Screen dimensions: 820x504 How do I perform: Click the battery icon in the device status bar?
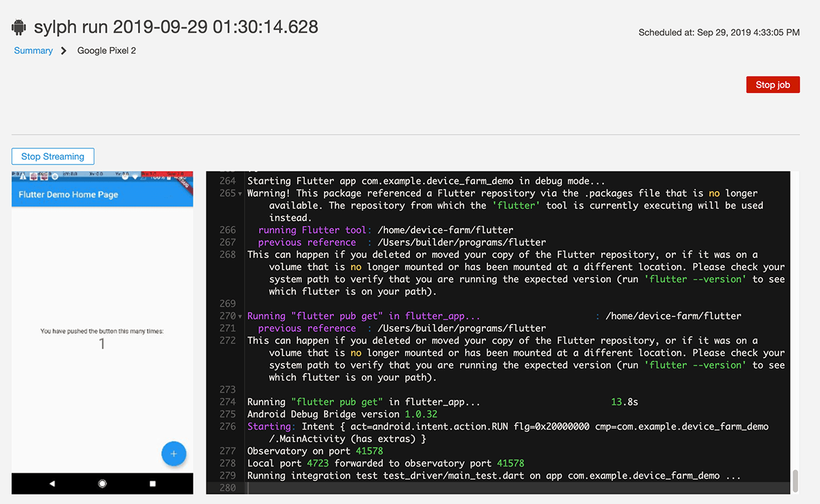coord(169,178)
